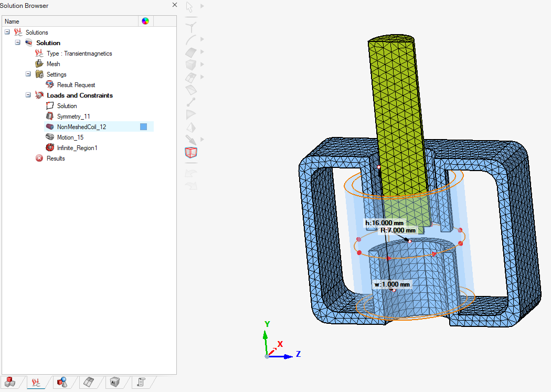Viewport: 551px width, 392px height.
Task: Open the Al material cube tab
Action: click(114, 382)
